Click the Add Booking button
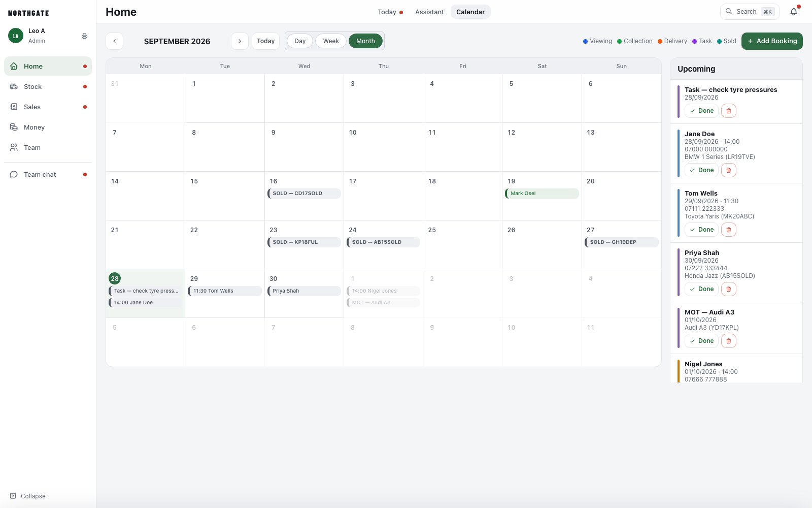812x508 pixels. pos(772,41)
